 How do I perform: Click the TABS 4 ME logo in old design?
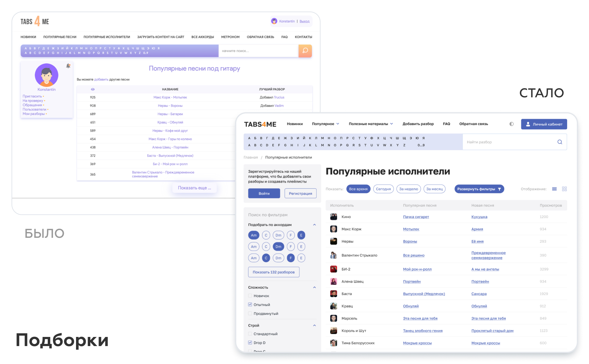[35, 21]
